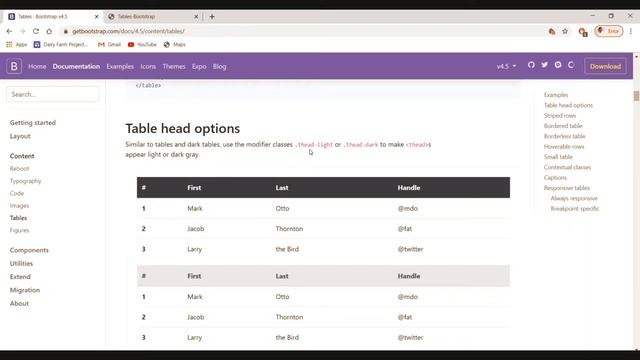Image resolution: width=640 pixels, height=360 pixels.
Task: Open Bootstrap GitHub icon link
Action: (x=531, y=65)
